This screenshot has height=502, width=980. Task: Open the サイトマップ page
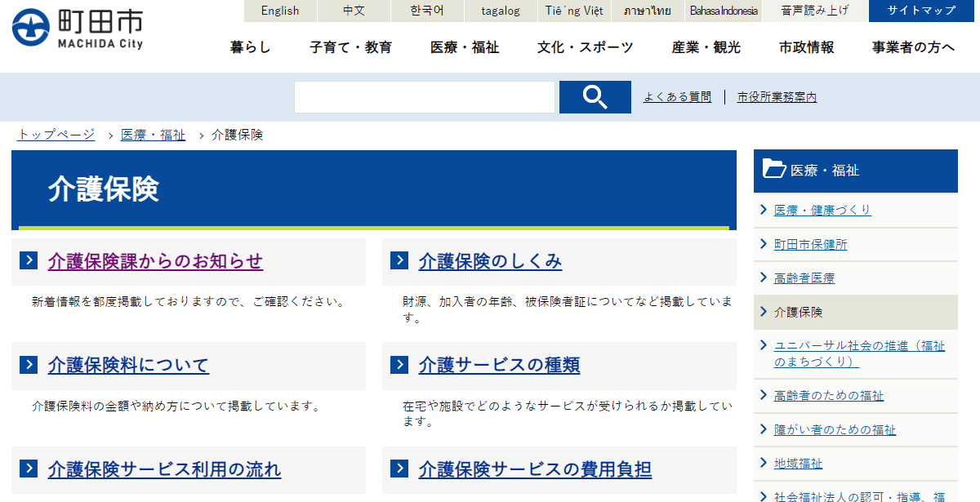921,11
